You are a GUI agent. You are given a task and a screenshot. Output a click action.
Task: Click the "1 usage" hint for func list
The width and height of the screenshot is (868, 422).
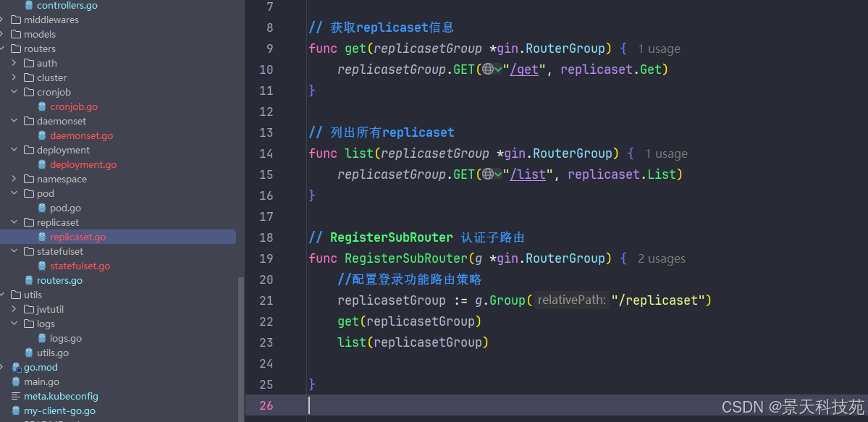(x=667, y=153)
